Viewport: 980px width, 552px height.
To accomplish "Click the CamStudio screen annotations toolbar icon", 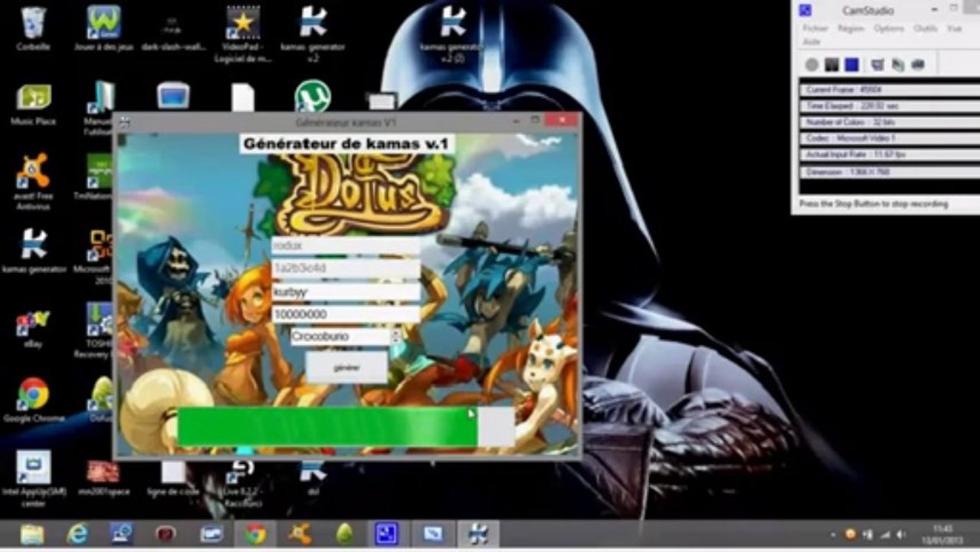I will coord(878,64).
